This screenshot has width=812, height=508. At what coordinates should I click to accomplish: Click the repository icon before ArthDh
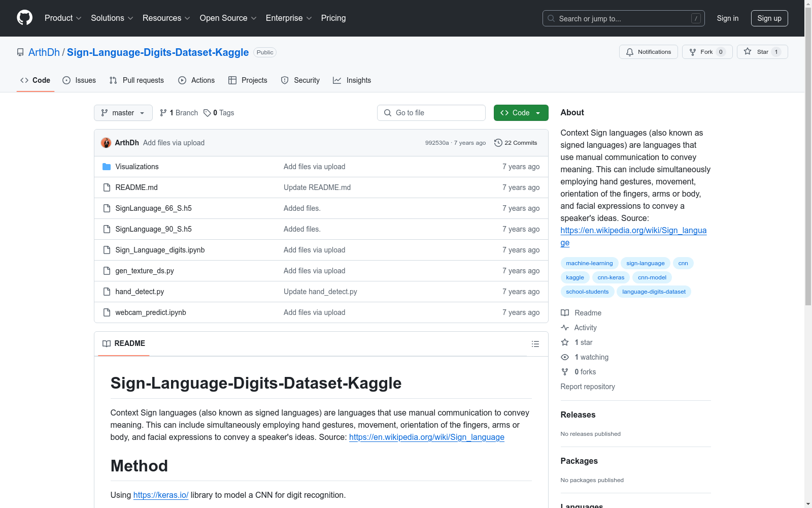[x=20, y=52]
